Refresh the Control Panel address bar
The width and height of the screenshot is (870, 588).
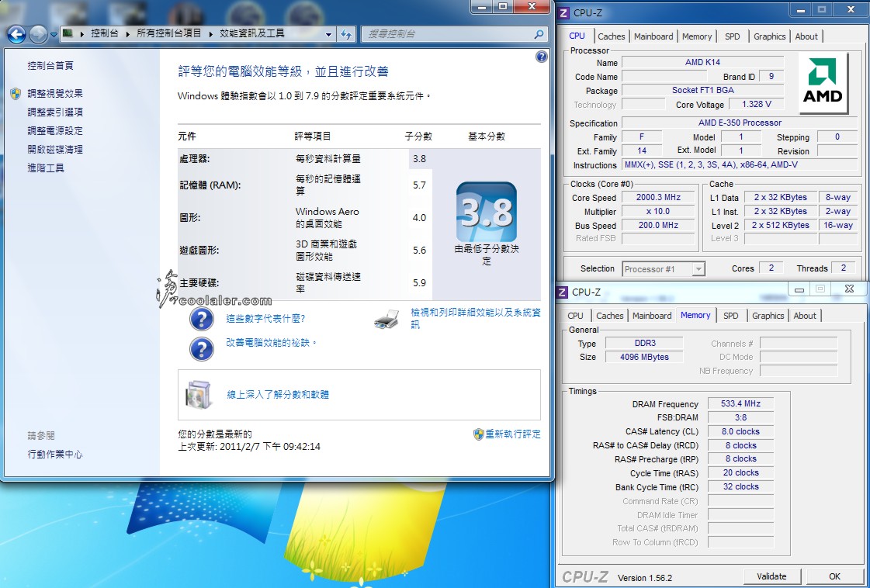click(347, 34)
